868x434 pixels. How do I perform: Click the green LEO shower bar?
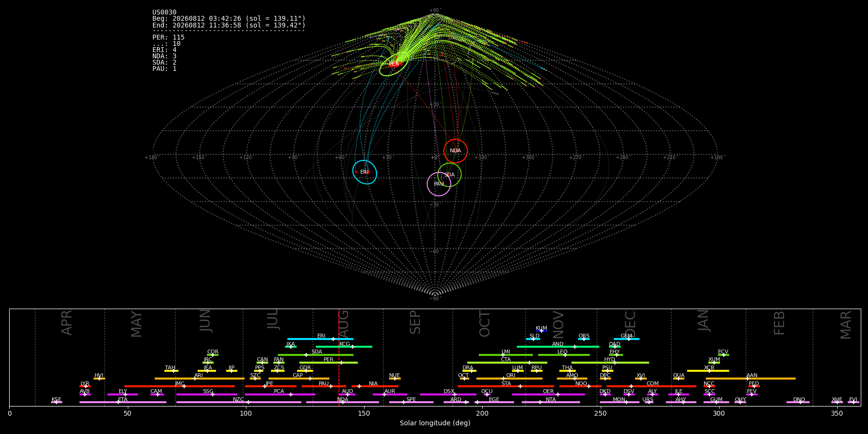coord(564,355)
